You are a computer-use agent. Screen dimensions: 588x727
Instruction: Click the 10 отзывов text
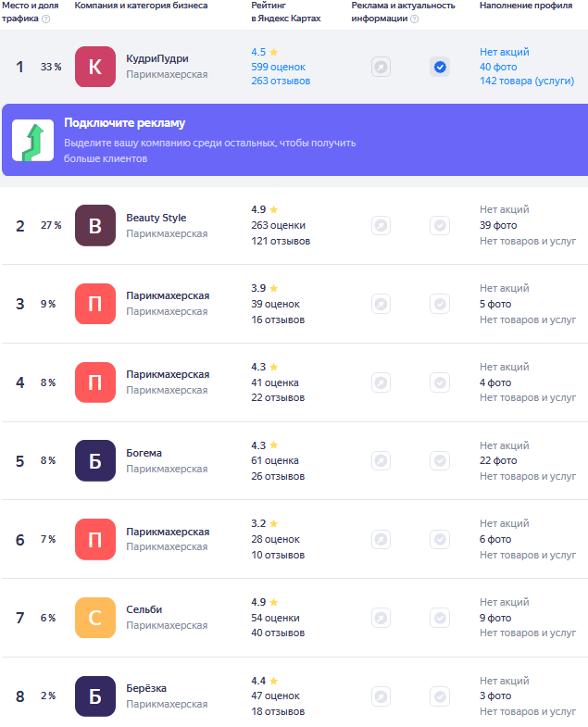tap(278, 555)
